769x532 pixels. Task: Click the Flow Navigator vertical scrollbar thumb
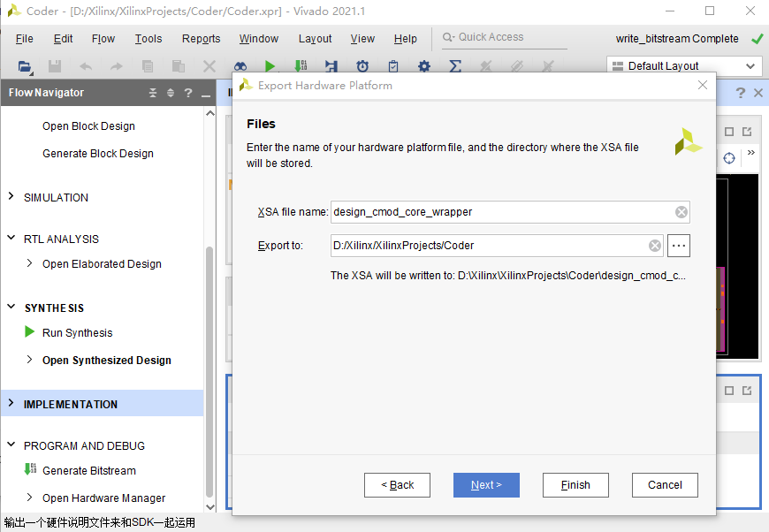pos(209,372)
